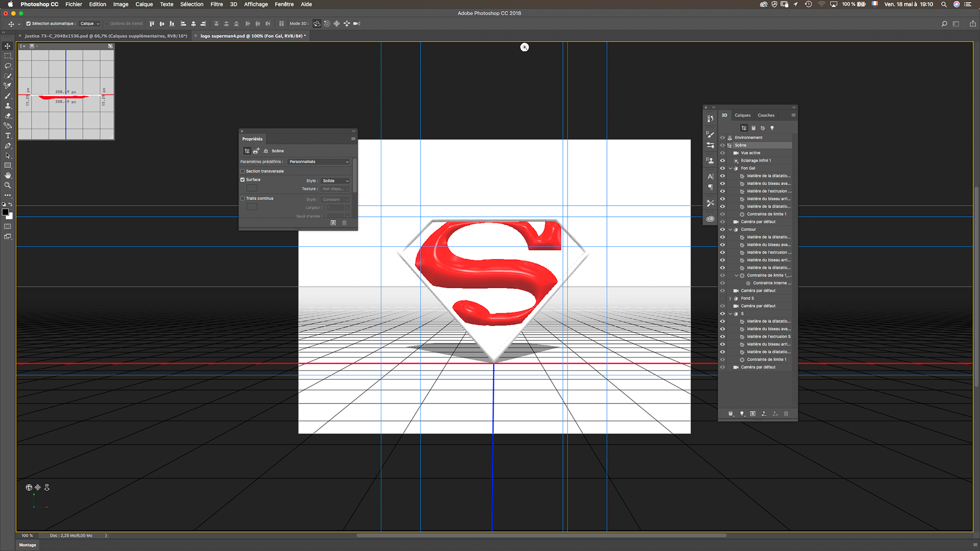
Task: Click the Montage button at bottom left
Action: 28,545
